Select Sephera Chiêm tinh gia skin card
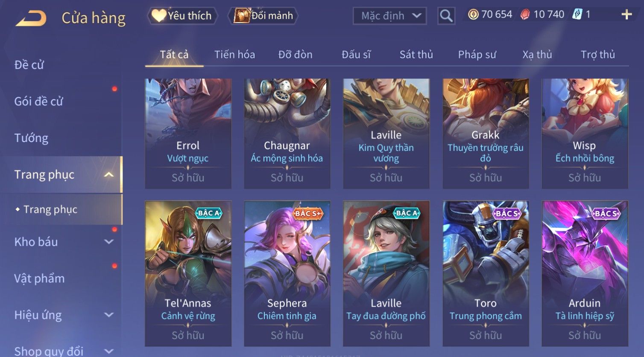644x357 pixels. coord(287,273)
